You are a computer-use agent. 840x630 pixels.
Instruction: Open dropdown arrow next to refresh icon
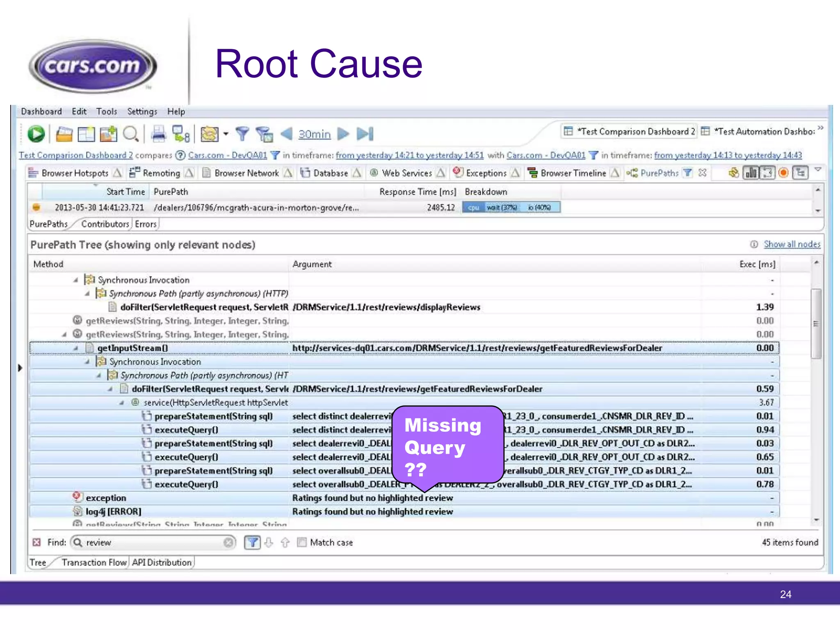[x=226, y=134]
